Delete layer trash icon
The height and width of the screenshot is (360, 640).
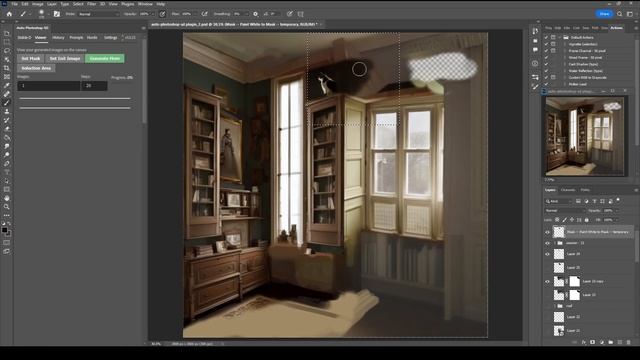[629, 342]
